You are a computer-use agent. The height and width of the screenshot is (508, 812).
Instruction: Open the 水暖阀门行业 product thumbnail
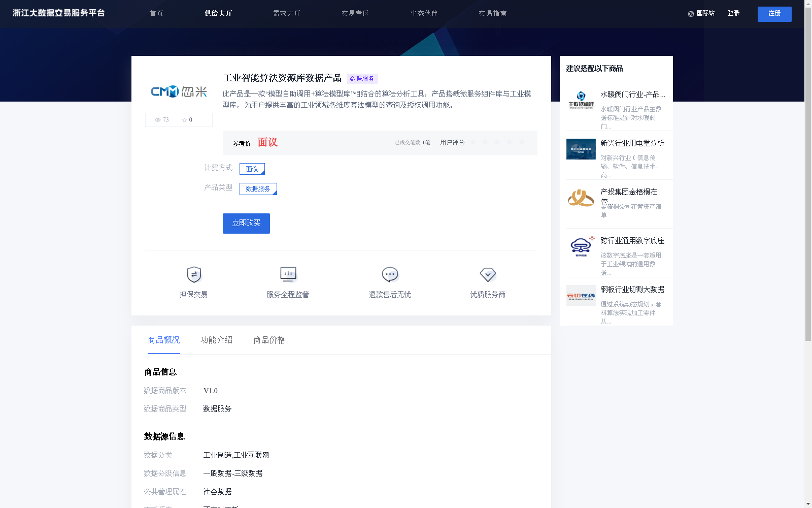[x=581, y=100]
